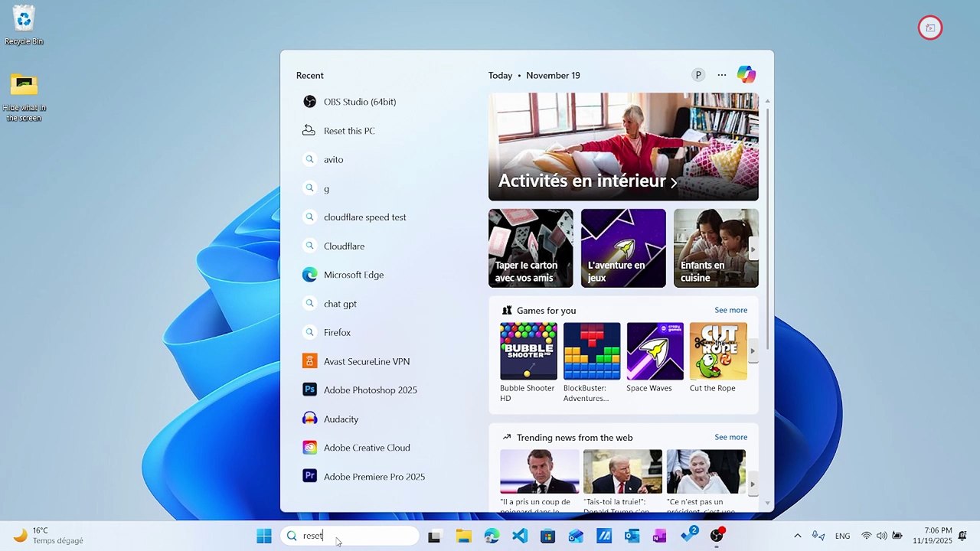Open Task View from the taskbar

[x=434, y=536]
